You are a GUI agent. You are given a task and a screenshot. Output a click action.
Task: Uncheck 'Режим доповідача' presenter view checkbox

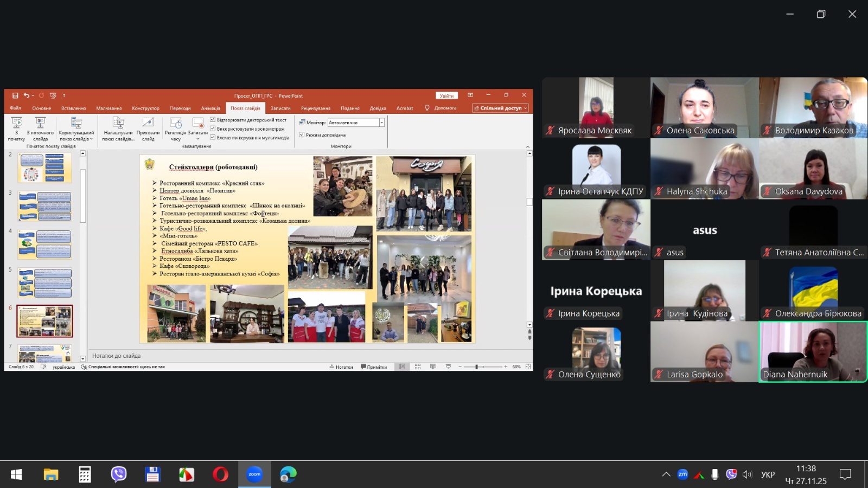302,134
